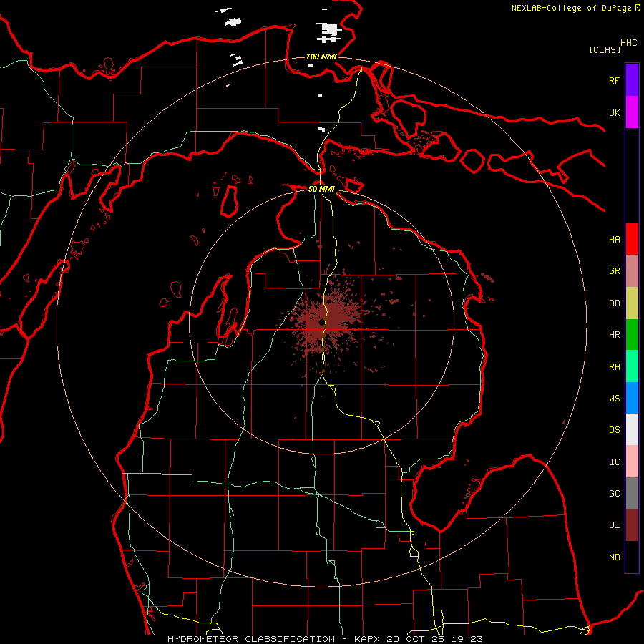
Task: Select the BD yellow legend swatch
Action: (632, 303)
